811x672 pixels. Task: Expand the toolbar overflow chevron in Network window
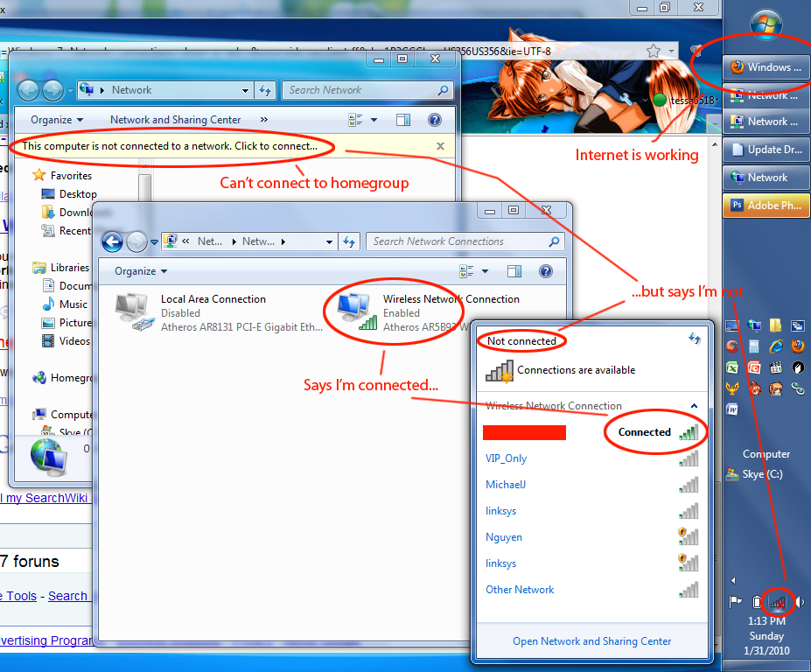tap(264, 120)
